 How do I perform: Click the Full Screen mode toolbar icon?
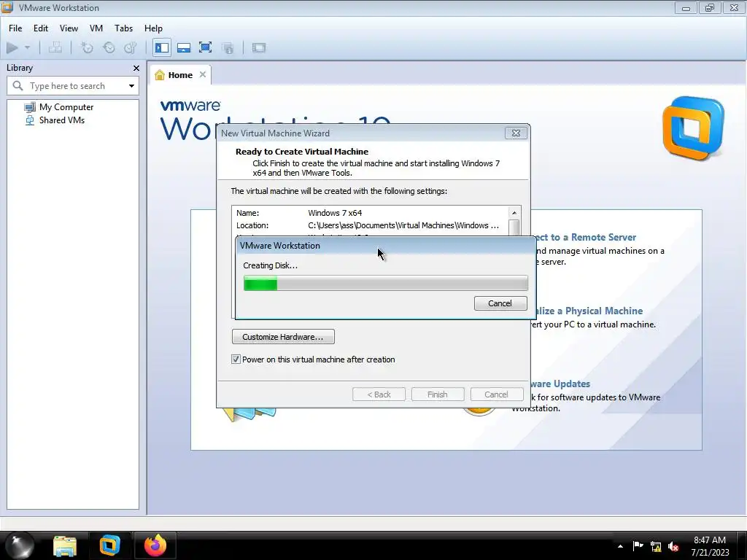205,47
